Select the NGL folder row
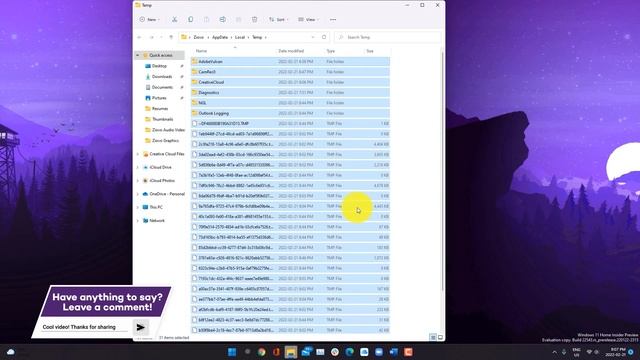Viewport: 640px width, 360px height. [290, 103]
